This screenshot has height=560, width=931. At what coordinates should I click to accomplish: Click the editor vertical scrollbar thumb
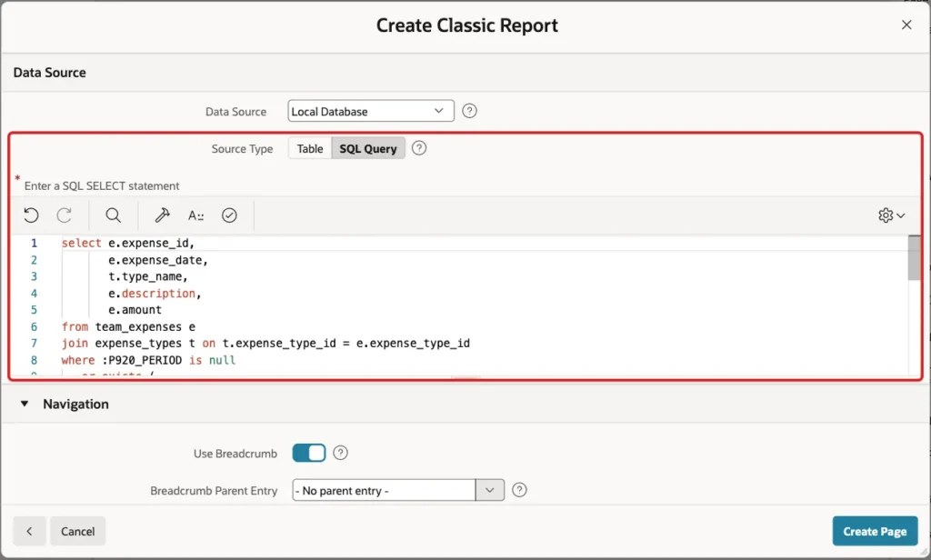[915, 258]
